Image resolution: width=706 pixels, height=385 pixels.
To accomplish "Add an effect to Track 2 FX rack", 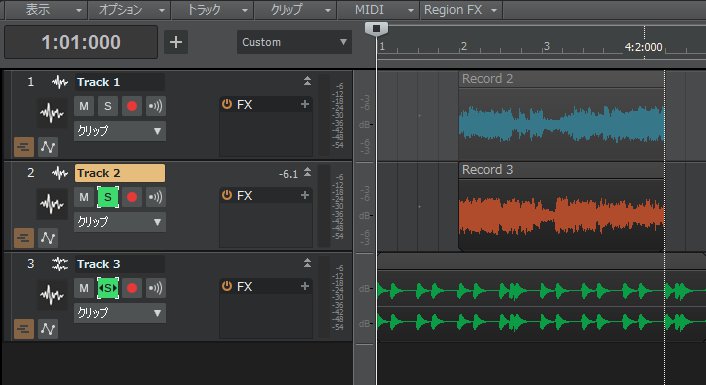I will click(305, 195).
